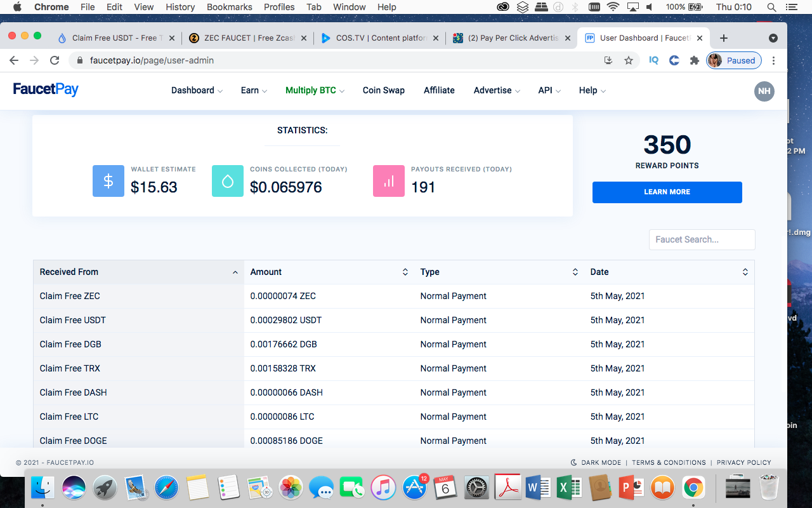Click the wallet estimate dollar icon
The width and height of the screenshot is (812, 508).
(108, 181)
